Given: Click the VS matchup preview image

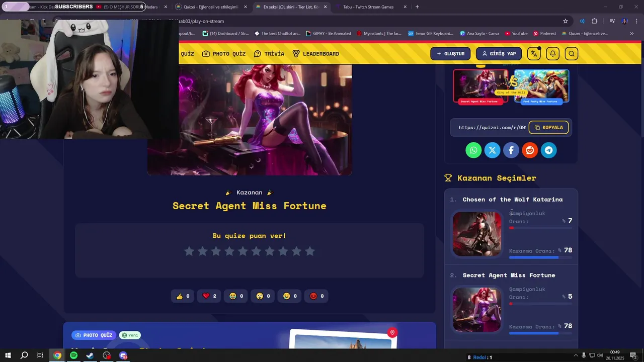Looking at the screenshot, I should (511, 87).
